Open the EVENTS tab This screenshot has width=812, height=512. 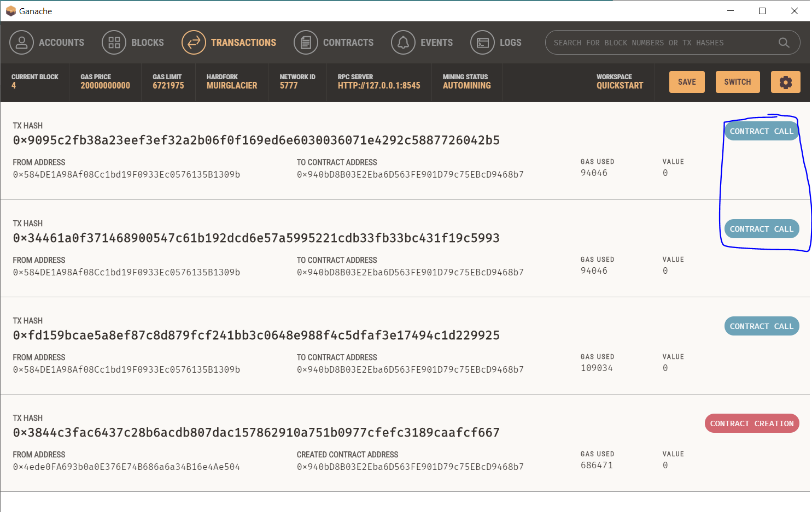[436, 43]
